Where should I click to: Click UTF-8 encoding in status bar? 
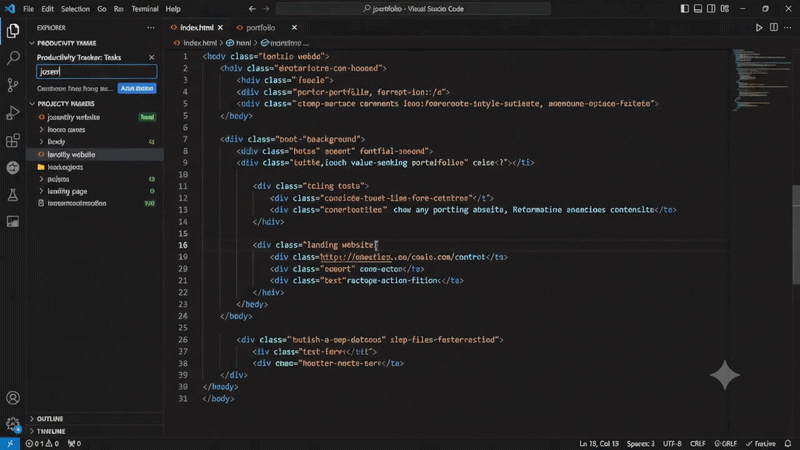[672, 444]
